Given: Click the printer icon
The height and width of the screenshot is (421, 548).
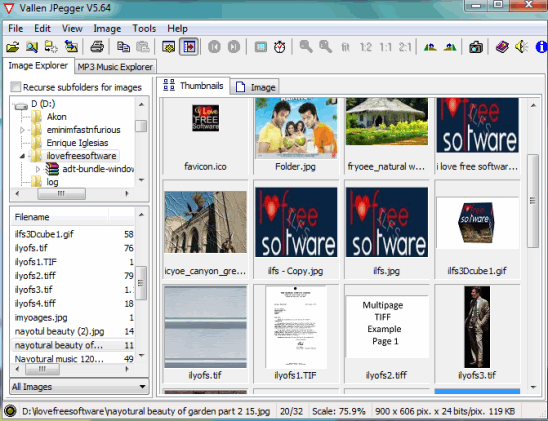Looking at the screenshot, I should pyautogui.click(x=97, y=46).
